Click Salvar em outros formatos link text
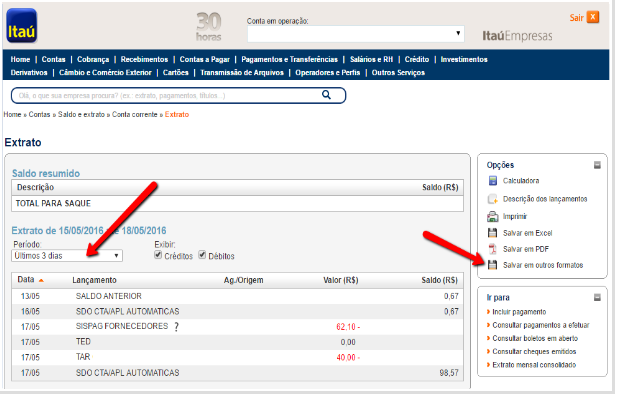617x397 pixels. (x=543, y=265)
